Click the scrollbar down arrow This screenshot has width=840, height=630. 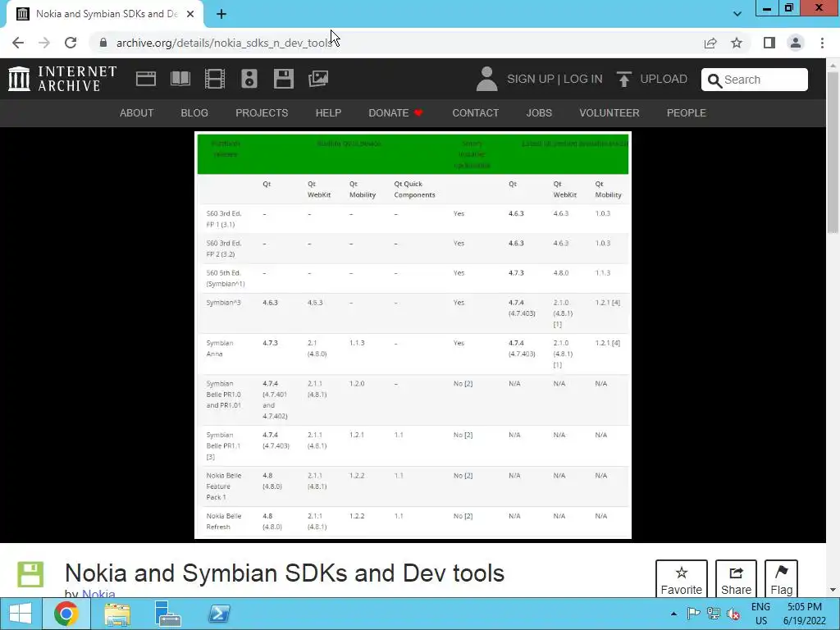pyautogui.click(x=833, y=591)
